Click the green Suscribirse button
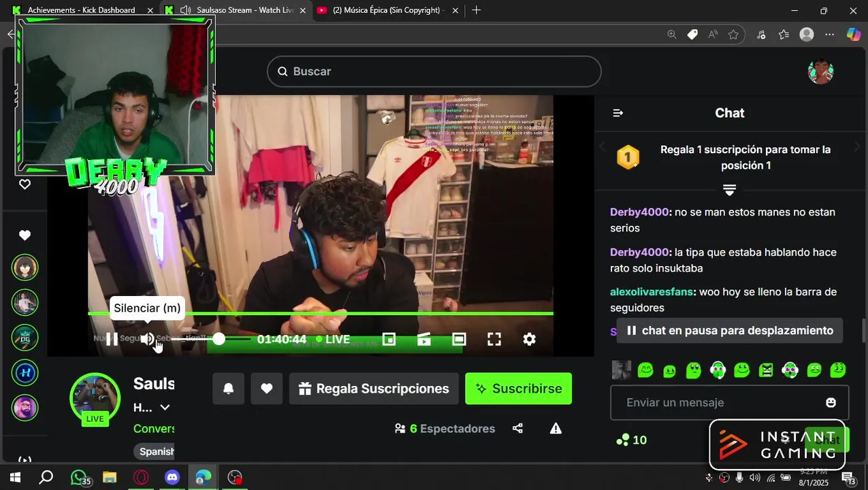 [519, 389]
